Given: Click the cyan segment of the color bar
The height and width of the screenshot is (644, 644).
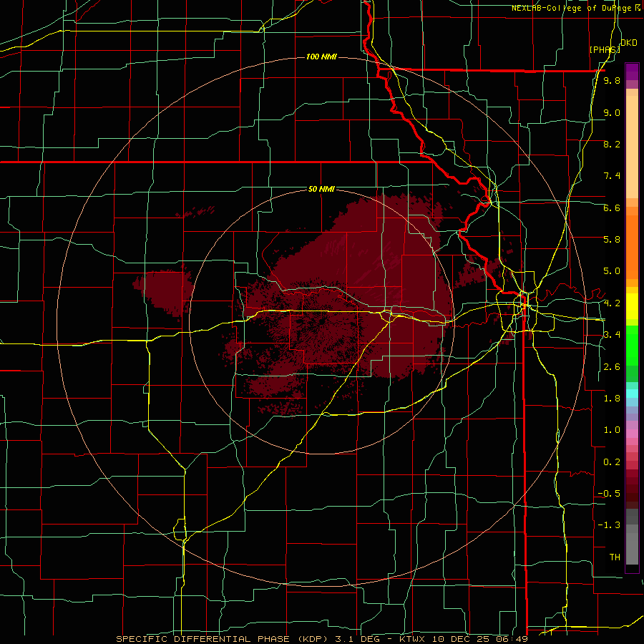Looking at the screenshot, I should [632, 394].
